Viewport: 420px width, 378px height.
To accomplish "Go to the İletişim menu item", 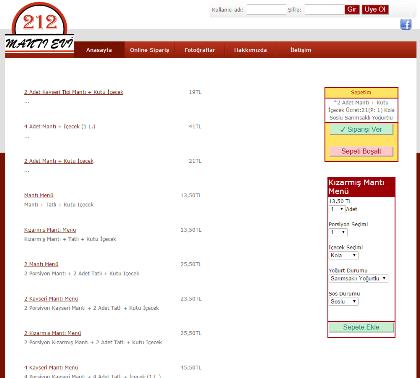I will 300,50.
